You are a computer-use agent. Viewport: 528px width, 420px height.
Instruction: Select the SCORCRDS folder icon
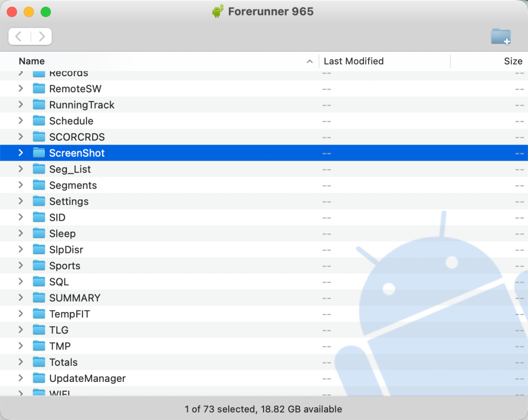point(39,137)
